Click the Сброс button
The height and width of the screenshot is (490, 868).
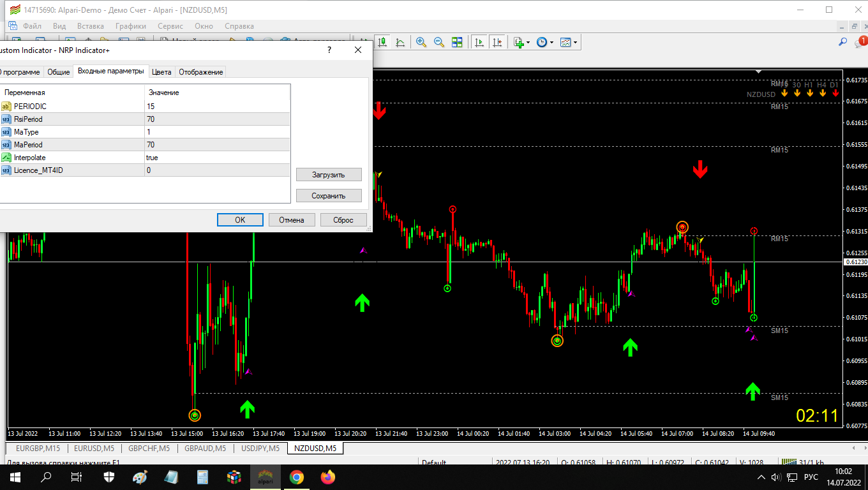tap(343, 219)
